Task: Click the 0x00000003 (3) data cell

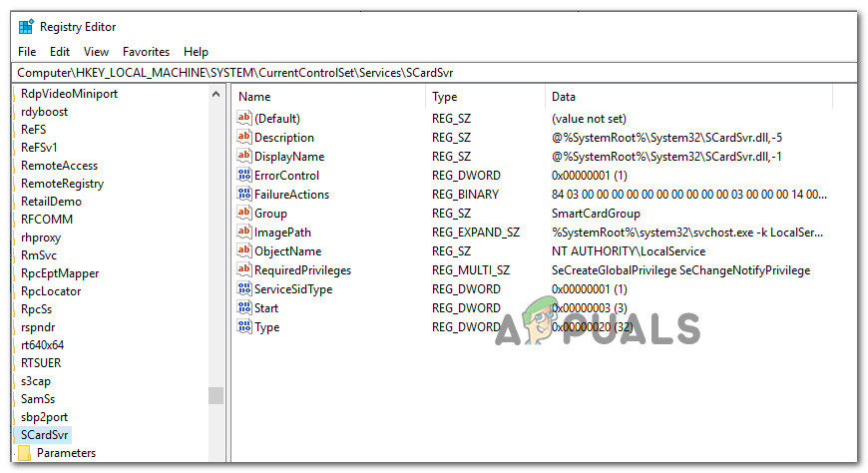Action: coord(589,308)
